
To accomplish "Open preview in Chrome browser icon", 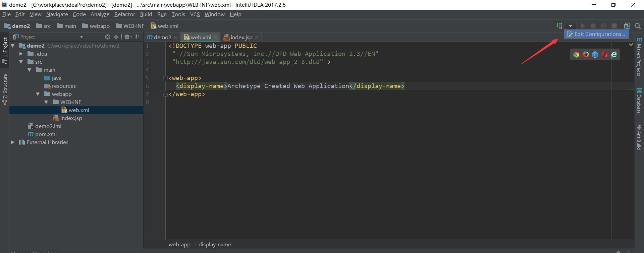I will click(576, 55).
